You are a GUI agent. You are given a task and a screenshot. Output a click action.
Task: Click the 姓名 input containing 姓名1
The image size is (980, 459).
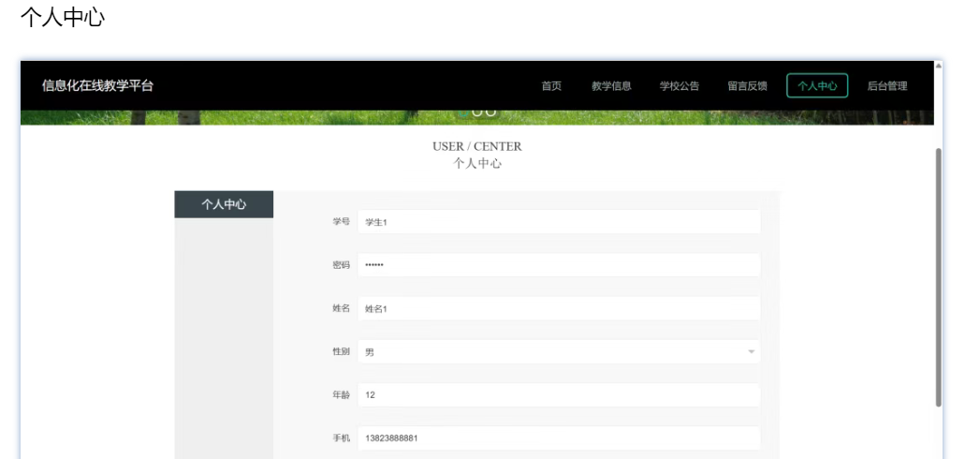pyautogui.click(x=559, y=308)
